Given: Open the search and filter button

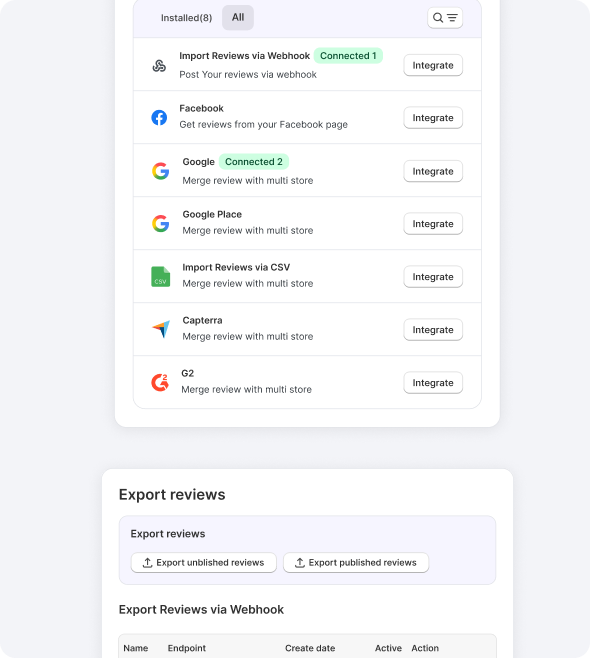Looking at the screenshot, I should tap(445, 18).
